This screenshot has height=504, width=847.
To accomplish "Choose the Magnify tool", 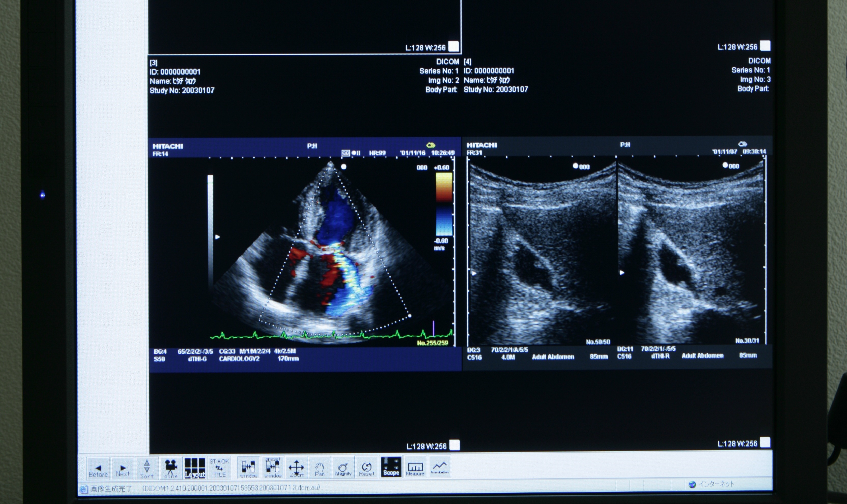I will (343, 468).
